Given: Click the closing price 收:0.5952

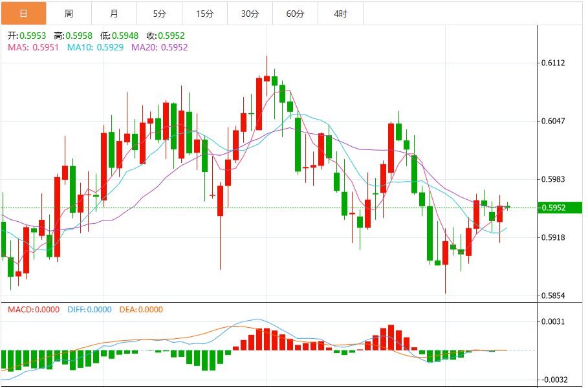Looking at the screenshot, I should coord(166,36).
